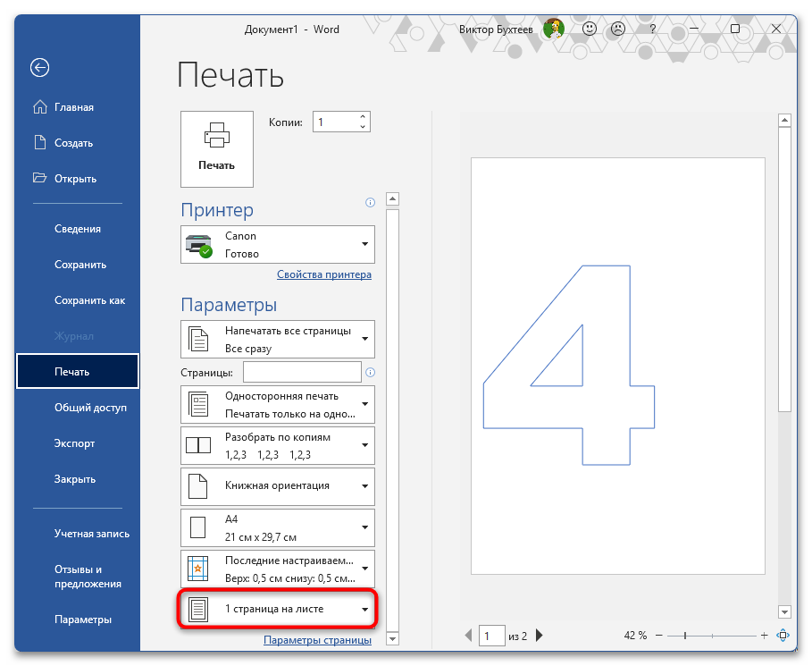Image resolution: width=812 pixels, height=666 pixels.
Task: Click the user profile avatar picture
Action: [x=554, y=30]
